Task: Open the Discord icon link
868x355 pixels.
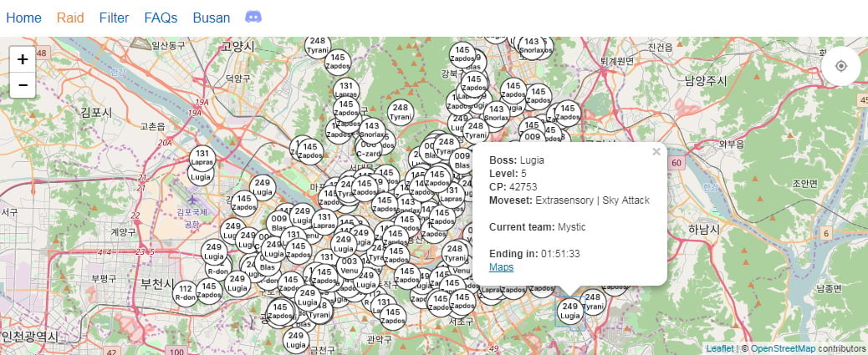Action: (253, 18)
